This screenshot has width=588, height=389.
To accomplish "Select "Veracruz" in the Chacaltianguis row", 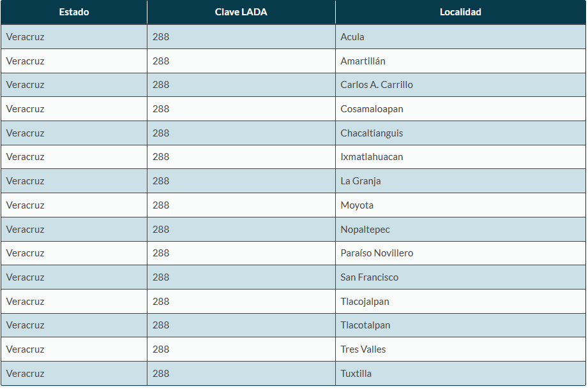I will click(25, 133).
